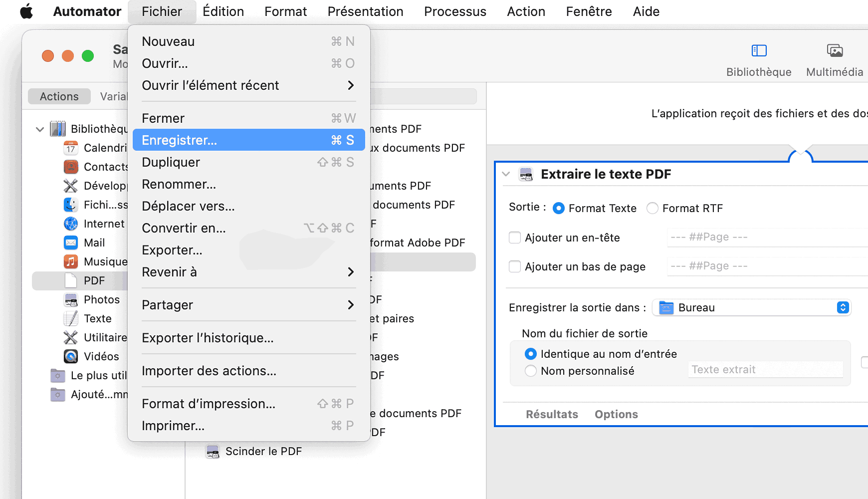Choose Renommer… menu entry
This screenshot has width=868, height=499.
point(248,184)
